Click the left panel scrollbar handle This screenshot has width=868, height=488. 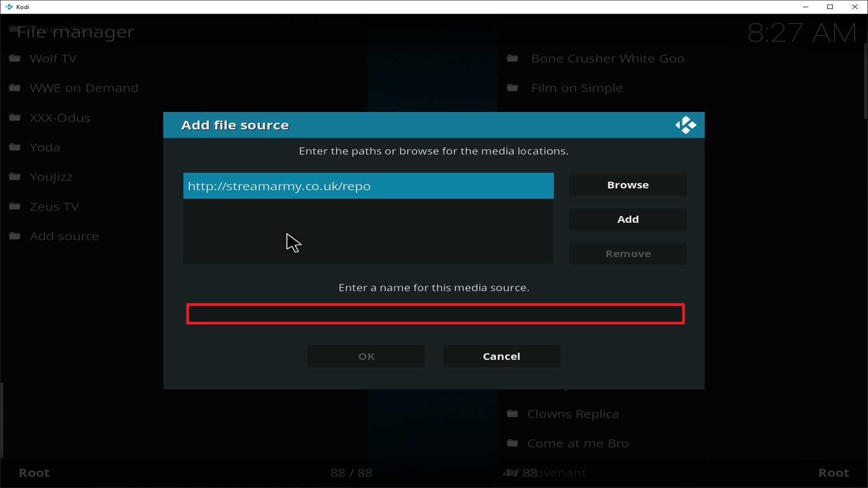pyautogui.click(x=2, y=420)
